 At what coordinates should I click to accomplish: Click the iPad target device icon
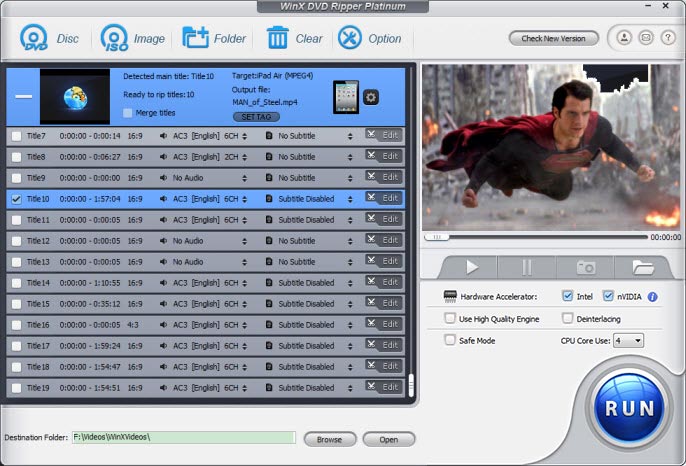point(346,97)
